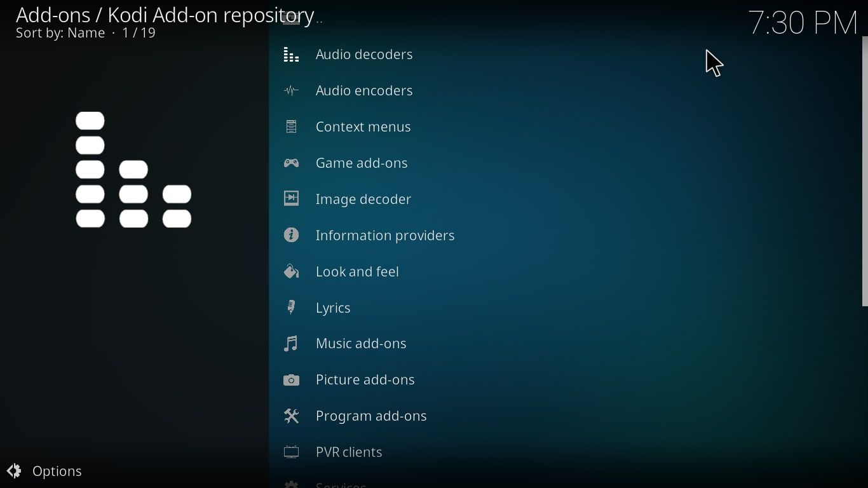Screen dimensions: 868x488
Task: Click the Sort by: Name label
Action: tap(60, 33)
